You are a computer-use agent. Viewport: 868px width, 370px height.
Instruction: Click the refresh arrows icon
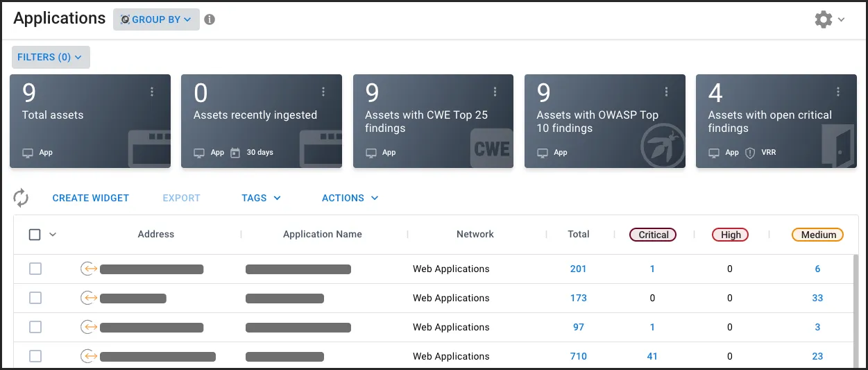pos(21,198)
